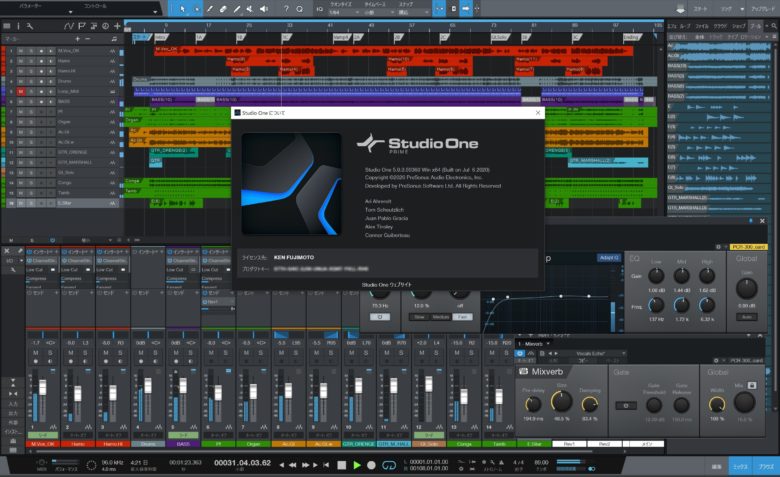780x477 pixels.
Task: Mute mixer channel 1 with M button
Action: click(36, 353)
